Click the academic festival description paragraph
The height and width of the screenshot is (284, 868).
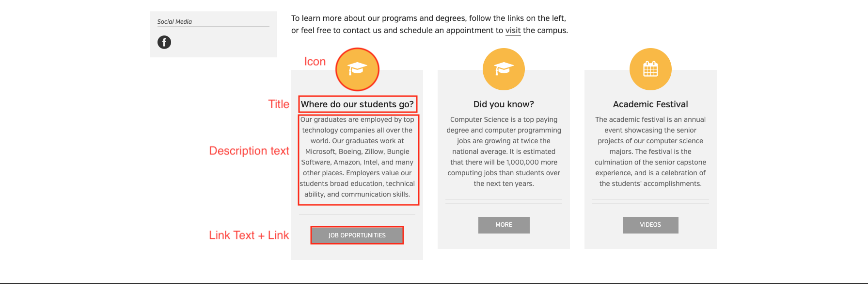650,151
